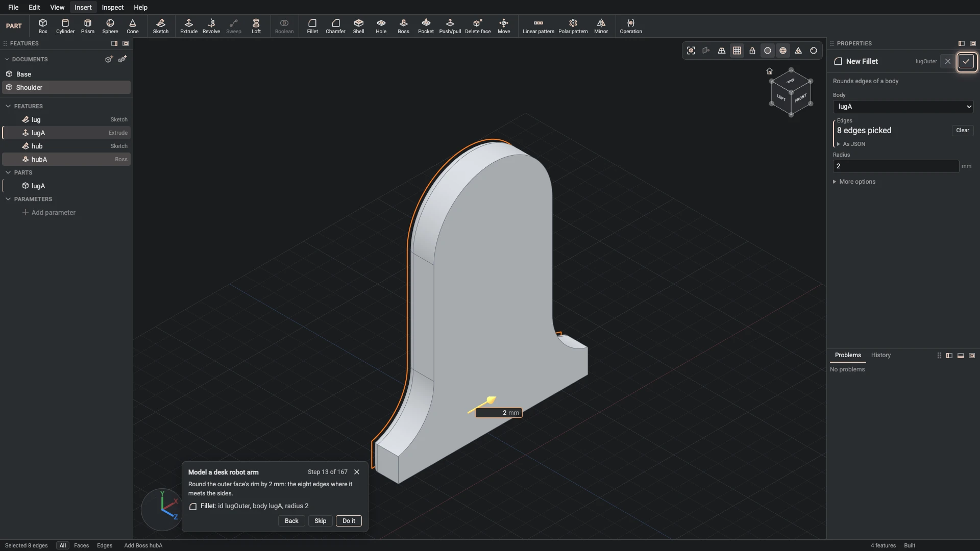Choose the Revolve tool
The width and height of the screenshot is (980, 551).
[211, 26]
